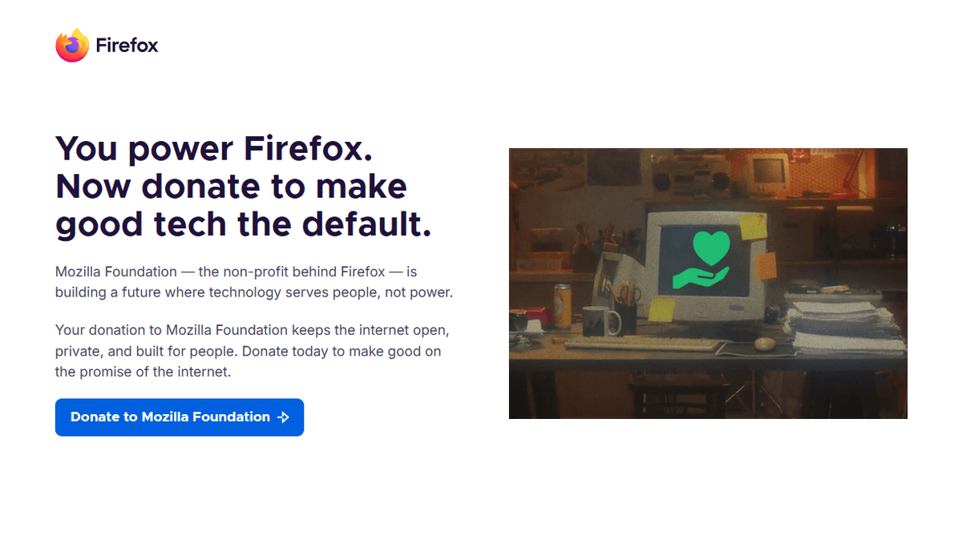Click the soda can on the desk
This screenshot has height=560, width=962.
click(x=562, y=306)
